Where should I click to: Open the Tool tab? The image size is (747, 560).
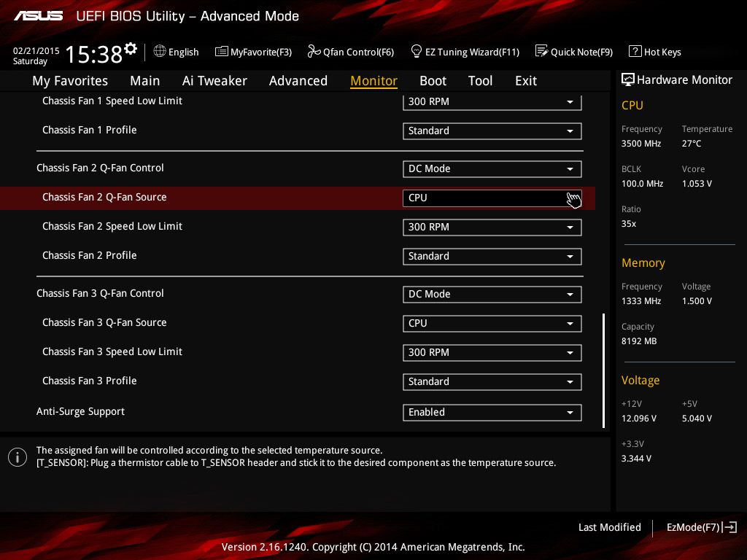point(480,81)
